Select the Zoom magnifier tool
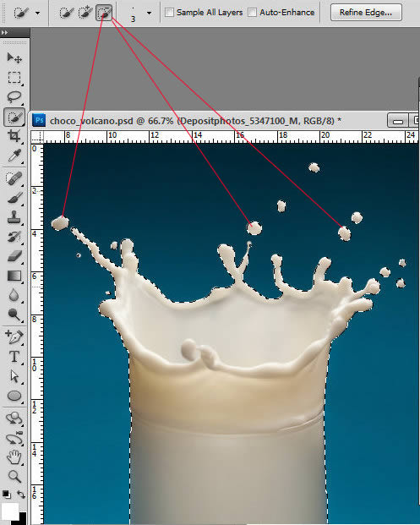The height and width of the screenshot is (525, 420). [x=14, y=476]
